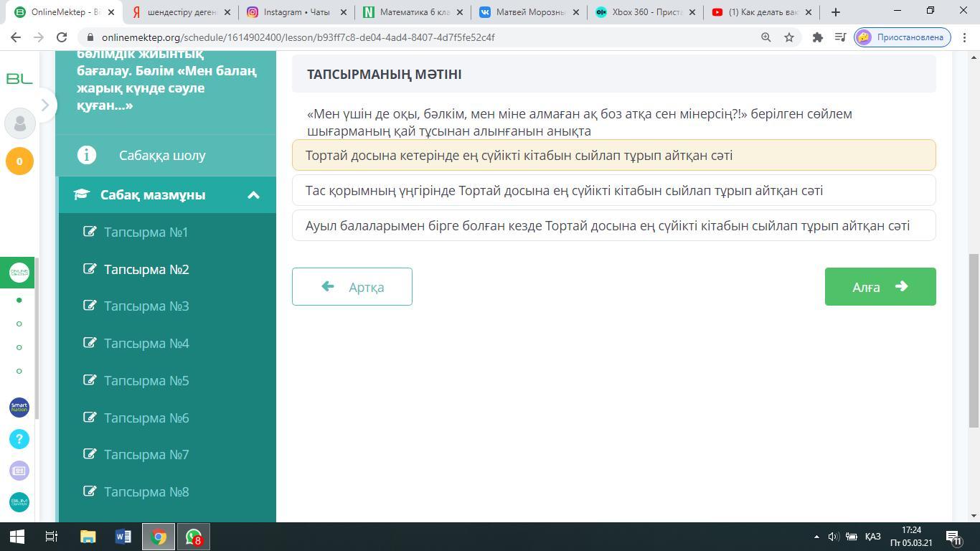Open WhatsApp from the taskbar
This screenshot has width=980, height=551.
[194, 537]
